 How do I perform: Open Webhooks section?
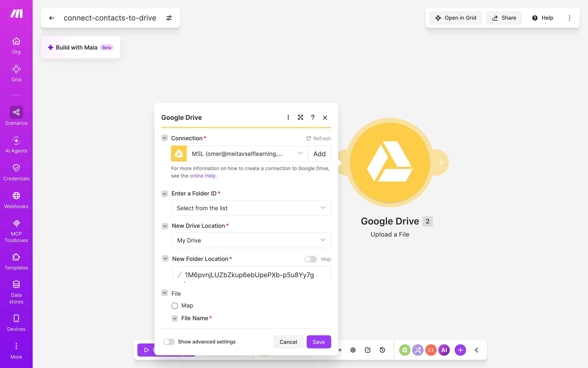point(16,200)
